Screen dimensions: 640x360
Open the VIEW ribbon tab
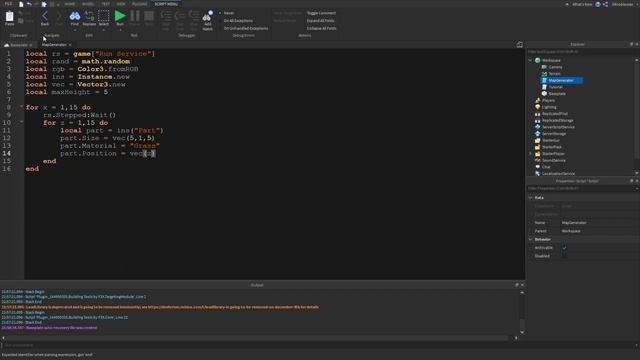click(121, 4)
